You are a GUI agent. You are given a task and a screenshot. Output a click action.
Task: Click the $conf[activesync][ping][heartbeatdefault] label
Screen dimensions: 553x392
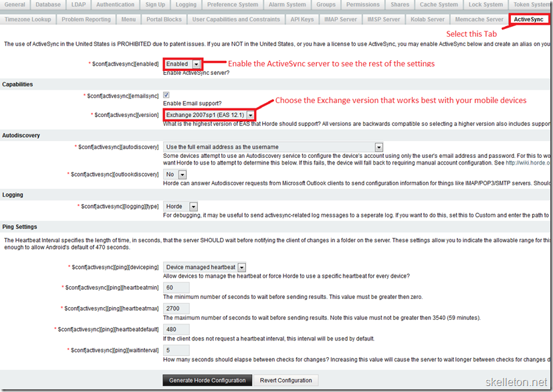coord(108,329)
